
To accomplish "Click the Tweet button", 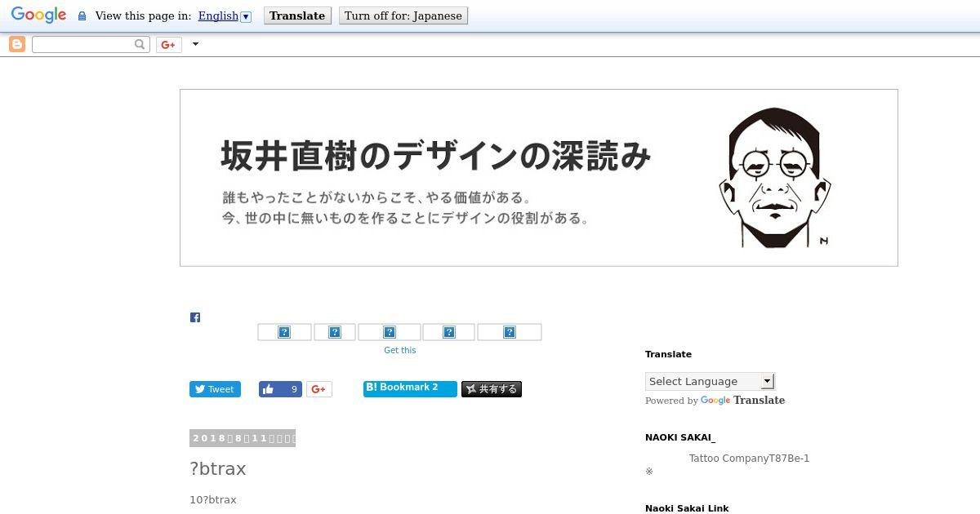I will pos(216,389).
